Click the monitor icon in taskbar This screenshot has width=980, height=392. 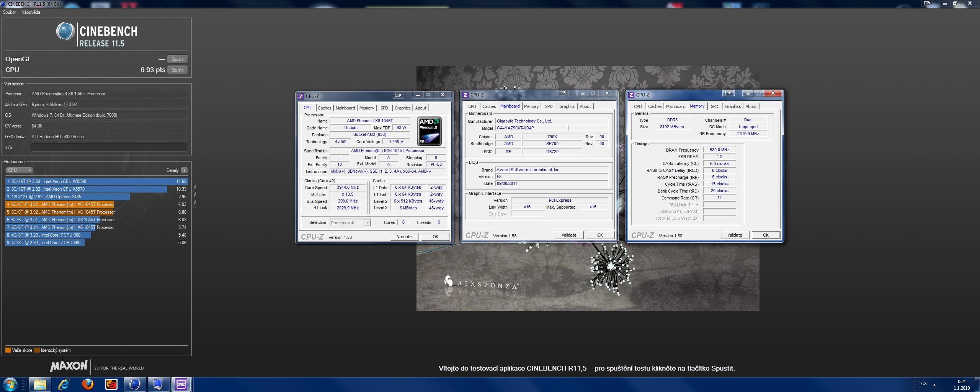[x=158, y=384]
